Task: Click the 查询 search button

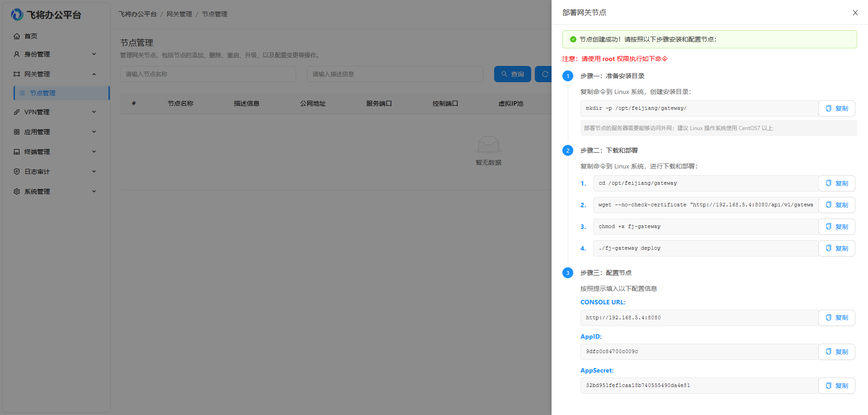Action: pyautogui.click(x=512, y=74)
